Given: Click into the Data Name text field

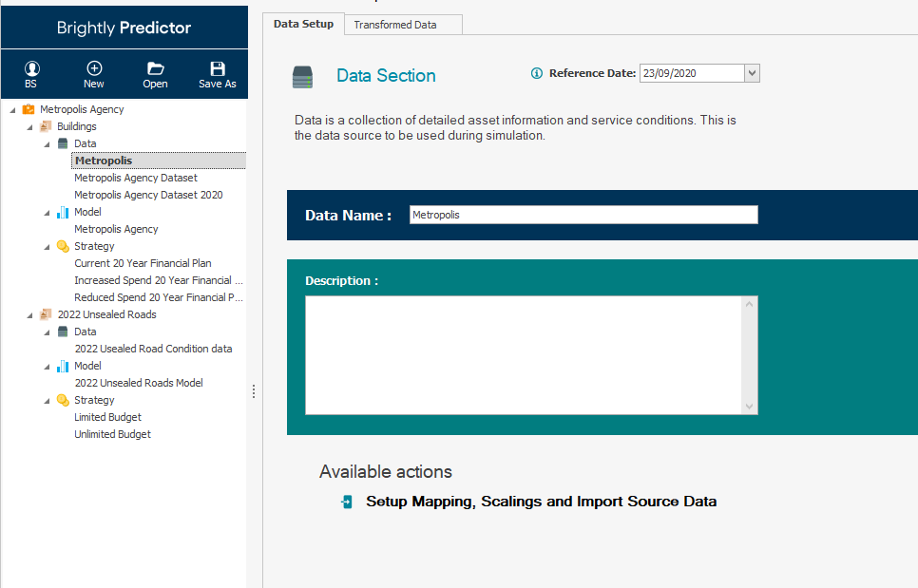Looking at the screenshot, I should [x=583, y=215].
